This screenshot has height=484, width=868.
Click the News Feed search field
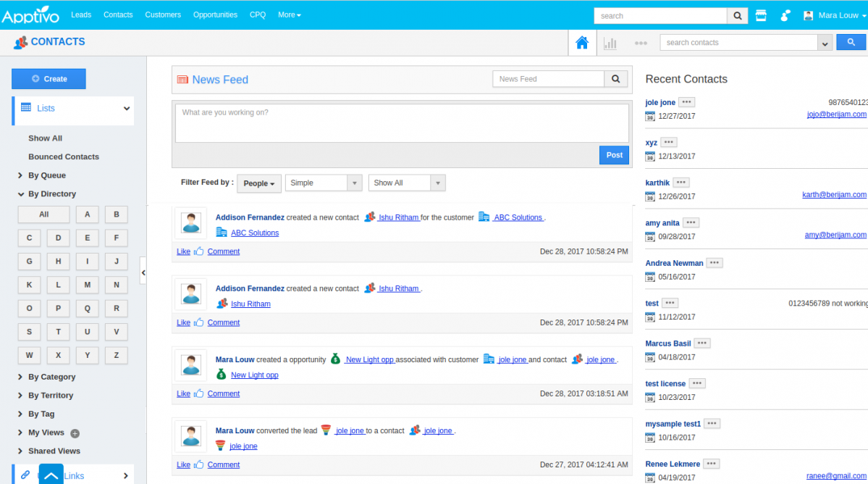click(549, 79)
